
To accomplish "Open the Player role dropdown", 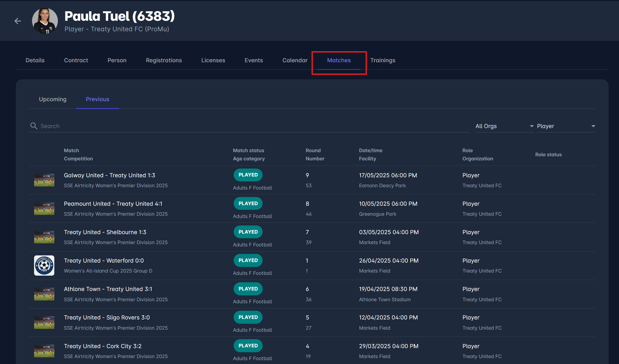I will tap(566, 126).
